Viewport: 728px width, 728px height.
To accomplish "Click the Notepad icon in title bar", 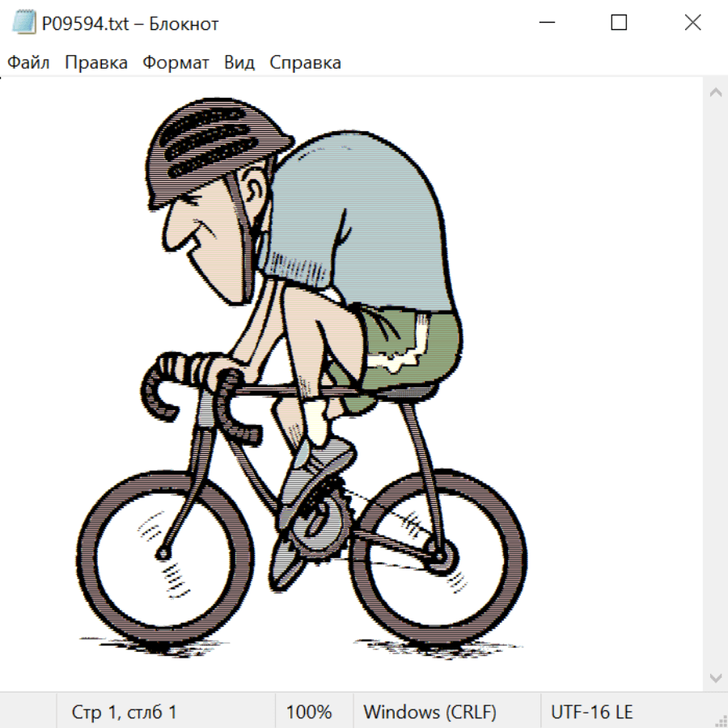I will point(23,23).
